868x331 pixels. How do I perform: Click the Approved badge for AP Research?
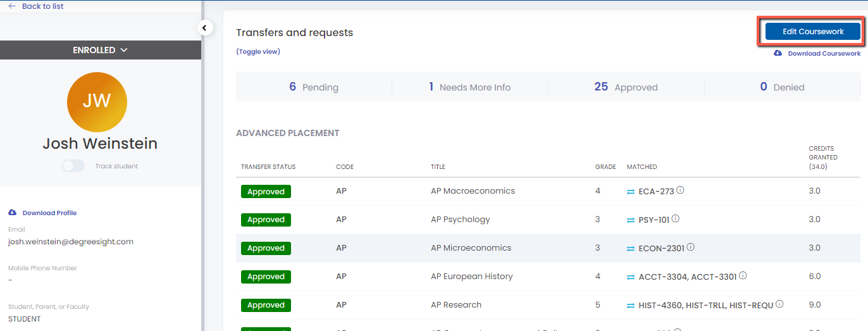(266, 305)
